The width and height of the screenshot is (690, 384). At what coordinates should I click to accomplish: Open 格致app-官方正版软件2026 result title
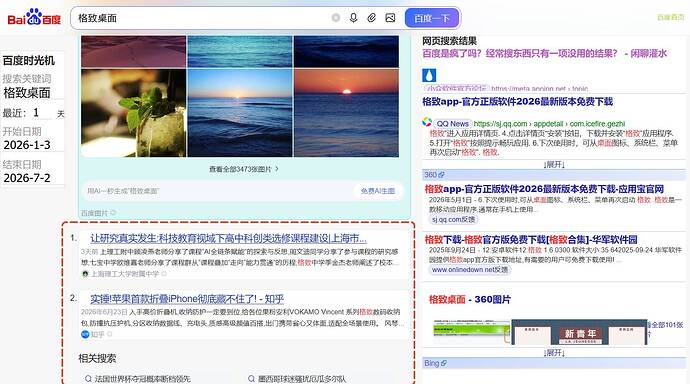[x=518, y=102]
